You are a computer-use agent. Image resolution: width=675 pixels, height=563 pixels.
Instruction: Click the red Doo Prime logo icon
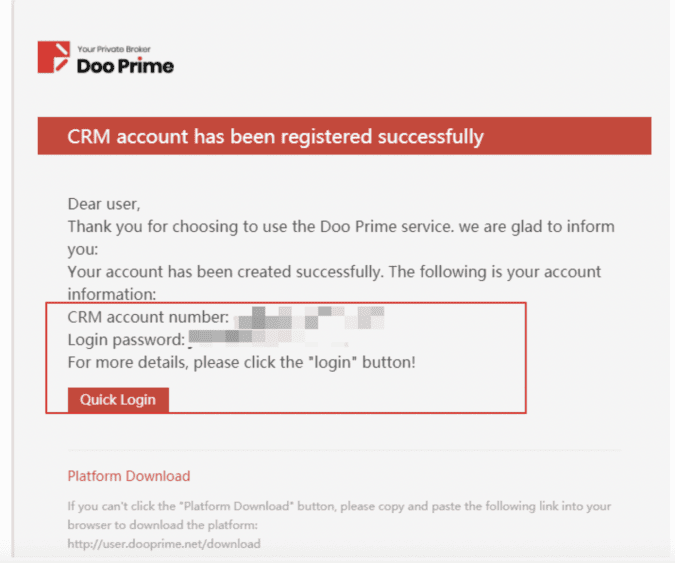click(x=54, y=57)
